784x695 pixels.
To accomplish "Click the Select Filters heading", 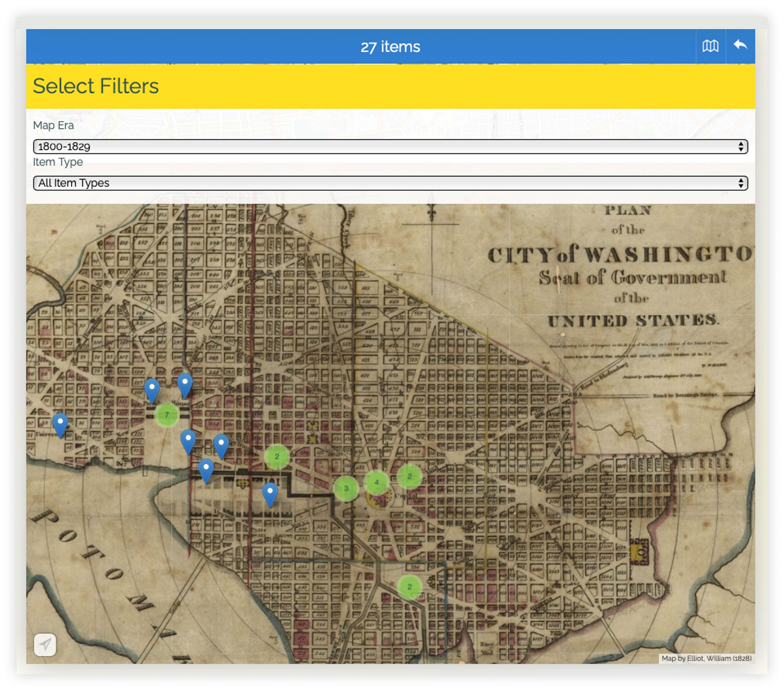I will pos(96,86).
